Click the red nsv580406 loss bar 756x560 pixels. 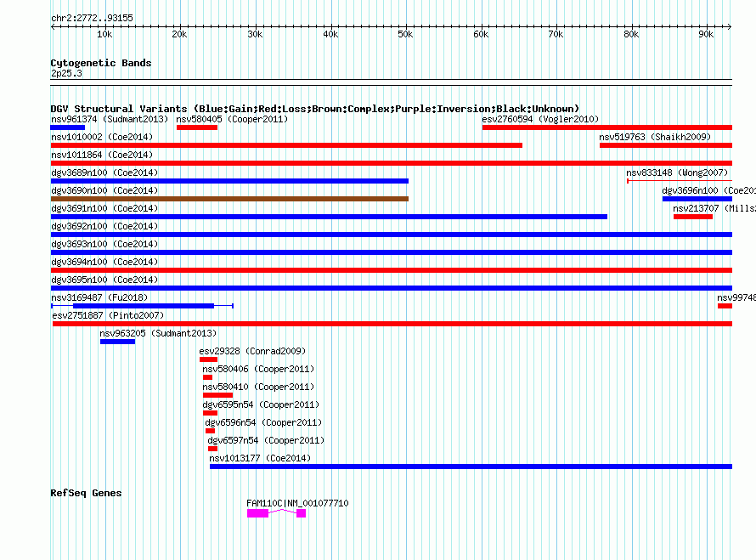(x=207, y=377)
